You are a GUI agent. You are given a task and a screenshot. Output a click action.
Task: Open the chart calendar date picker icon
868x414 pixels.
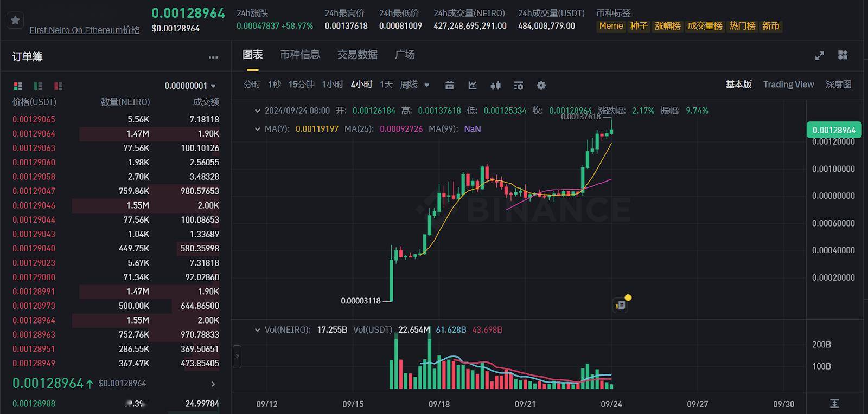449,85
